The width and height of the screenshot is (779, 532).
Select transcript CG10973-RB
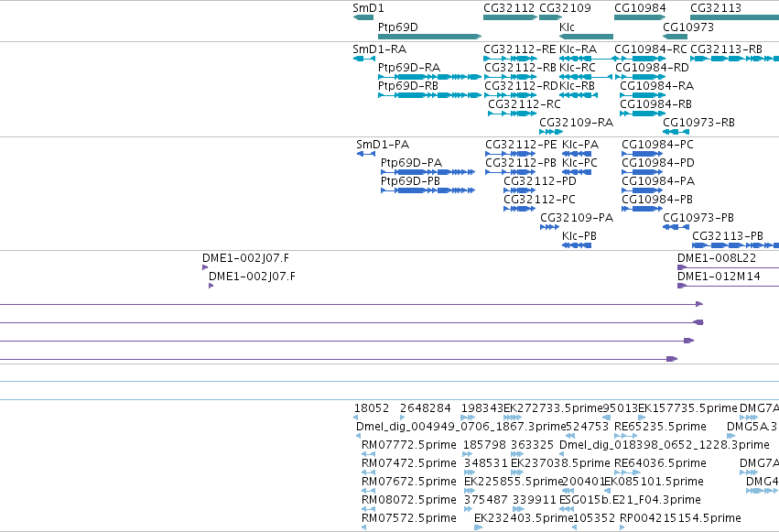(676, 132)
